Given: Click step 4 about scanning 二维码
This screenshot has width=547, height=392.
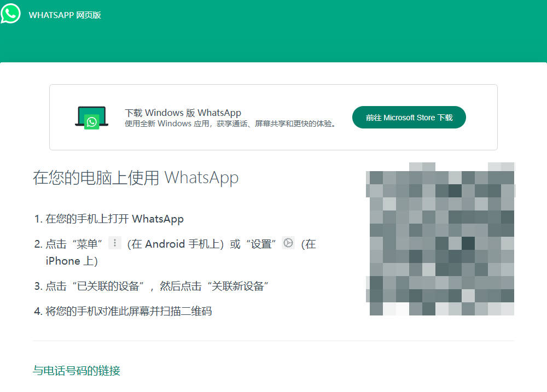Looking at the screenshot, I should 129,312.
